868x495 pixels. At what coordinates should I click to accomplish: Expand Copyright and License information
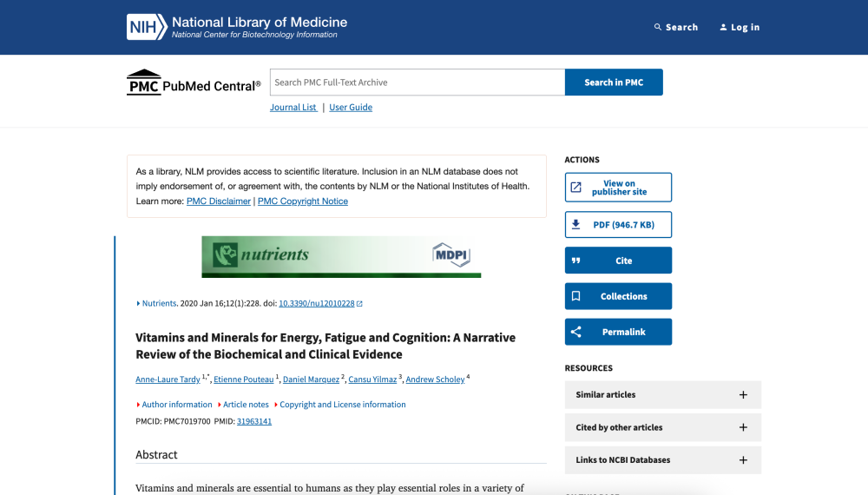point(340,404)
